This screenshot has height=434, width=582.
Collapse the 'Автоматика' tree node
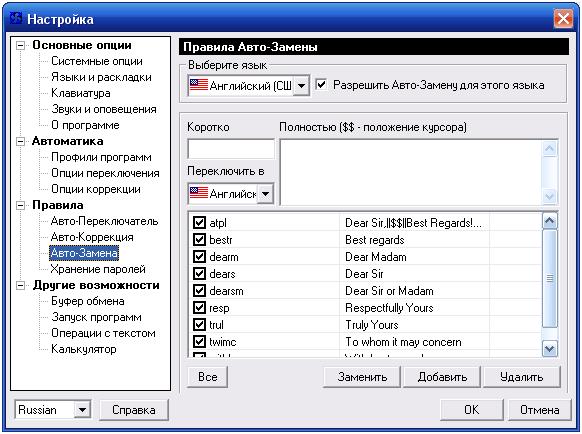(21, 141)
